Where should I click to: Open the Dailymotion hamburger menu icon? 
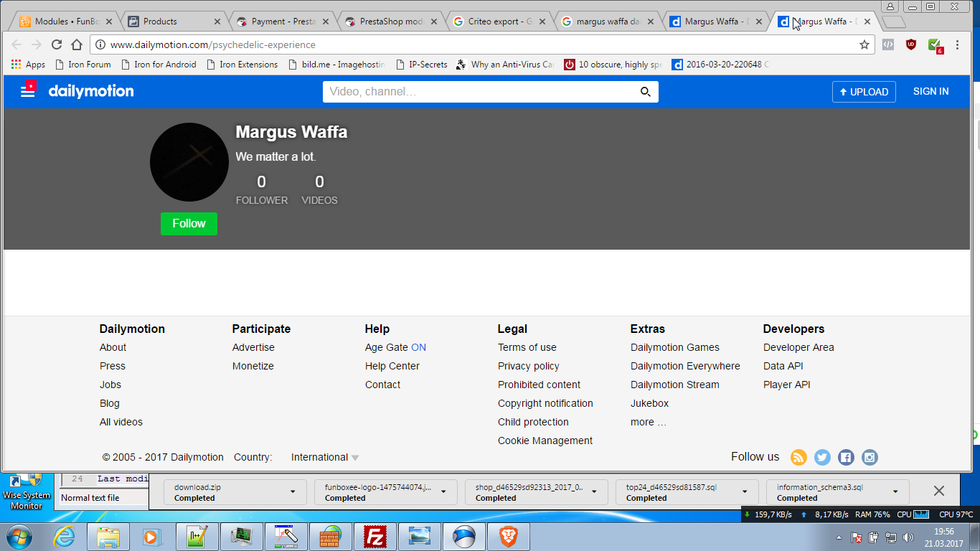pos(28,91)
